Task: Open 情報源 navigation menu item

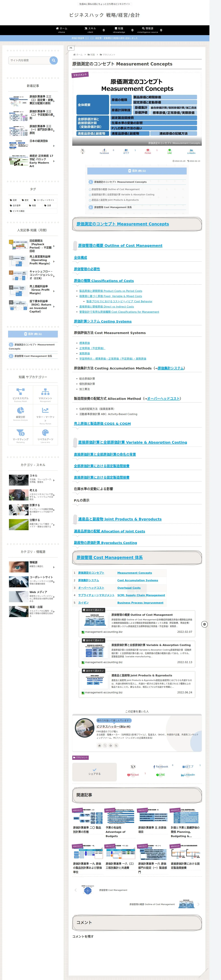Action: (x=148, y=30)
